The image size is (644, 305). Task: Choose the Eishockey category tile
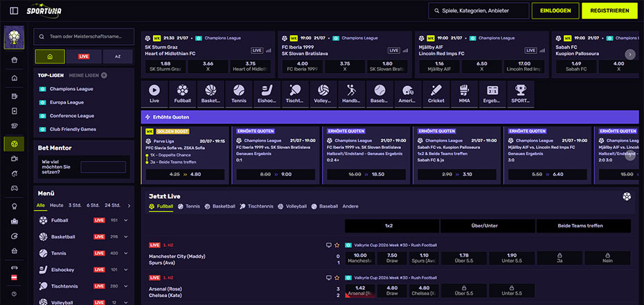click(267, 94)
